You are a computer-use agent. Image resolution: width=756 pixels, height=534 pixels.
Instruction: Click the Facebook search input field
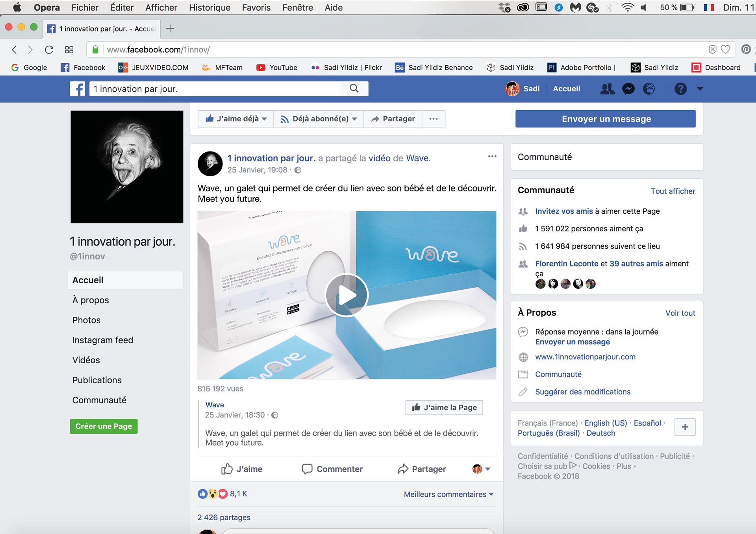215,89
